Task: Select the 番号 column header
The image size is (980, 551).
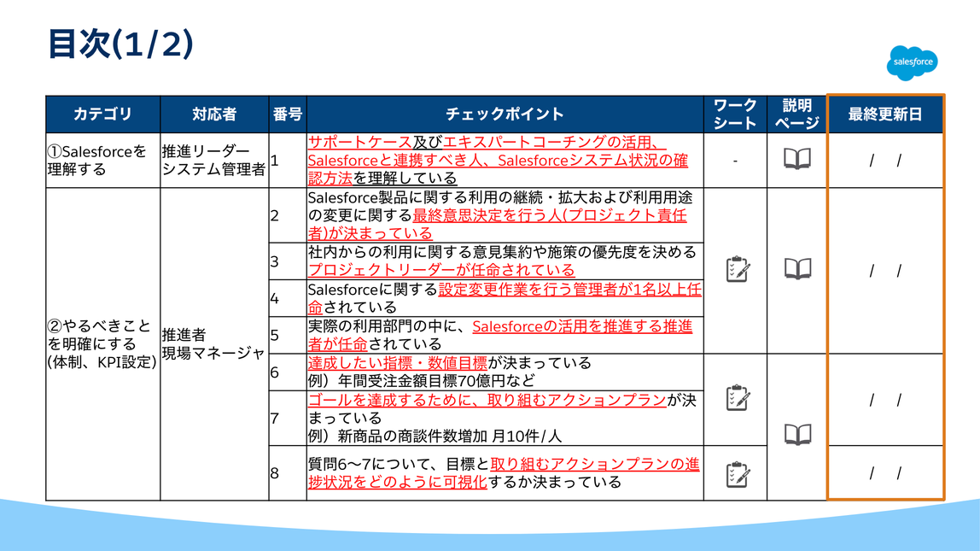Action: [x=288, y=114]
